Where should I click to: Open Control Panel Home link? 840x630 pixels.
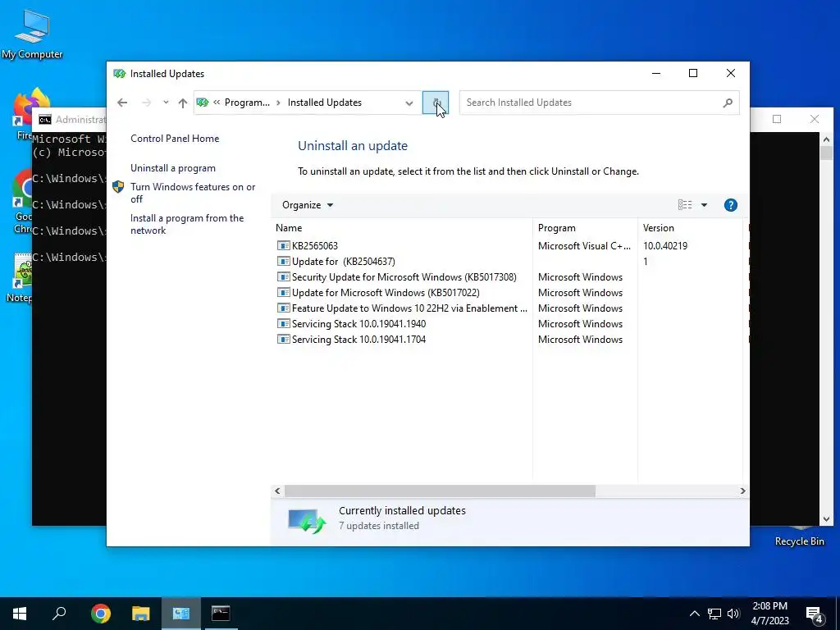tap(175, 138)
